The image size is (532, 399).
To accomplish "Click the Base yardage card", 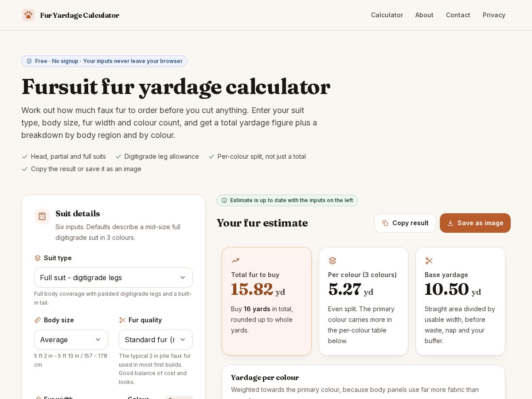I will pos(460,301).
